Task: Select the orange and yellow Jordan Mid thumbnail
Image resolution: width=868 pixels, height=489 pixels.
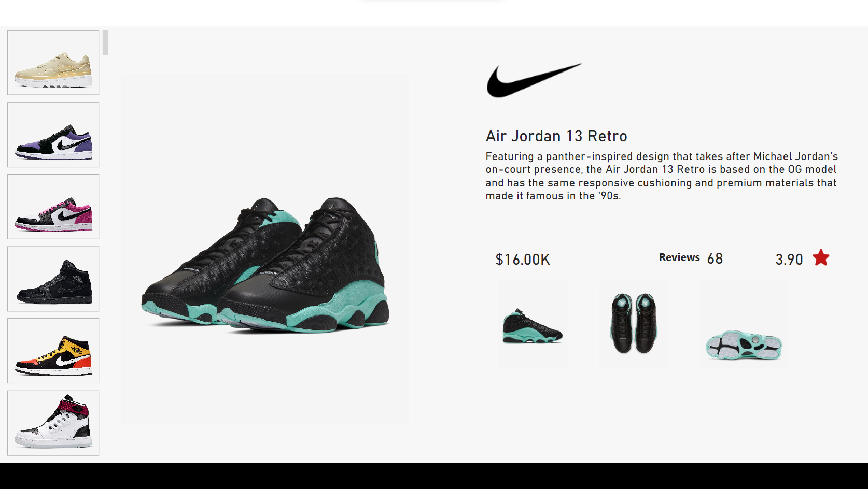Action: click(x=53, y=351)
